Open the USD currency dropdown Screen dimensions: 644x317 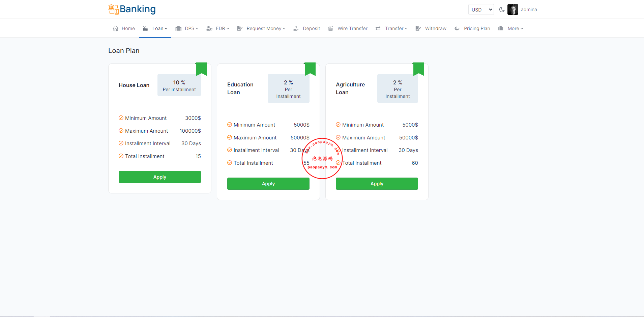click(481, 9)
